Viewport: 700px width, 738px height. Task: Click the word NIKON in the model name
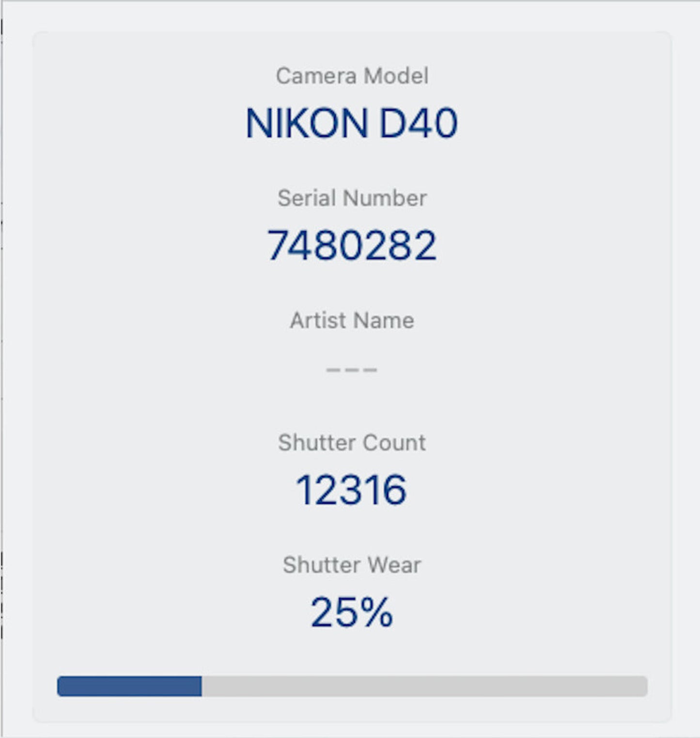[307, 123]
